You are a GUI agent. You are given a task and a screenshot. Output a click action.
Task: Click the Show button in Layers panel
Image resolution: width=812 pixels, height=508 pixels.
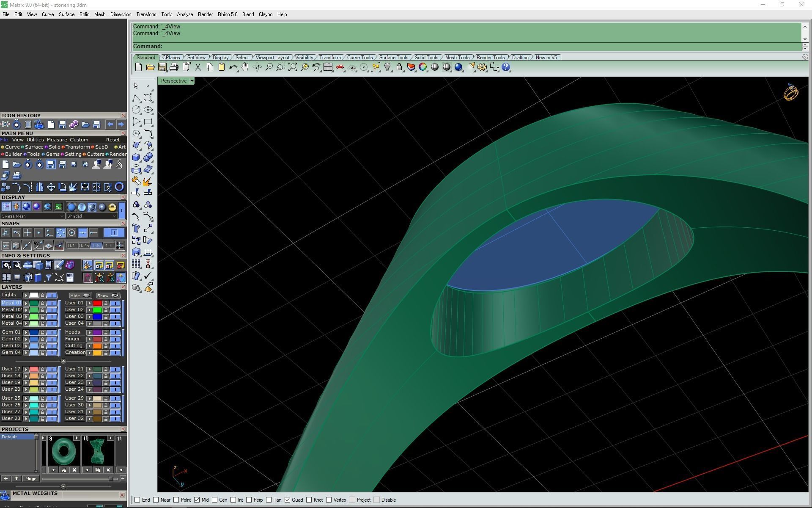pyautogui.click(x=108, y=295)
